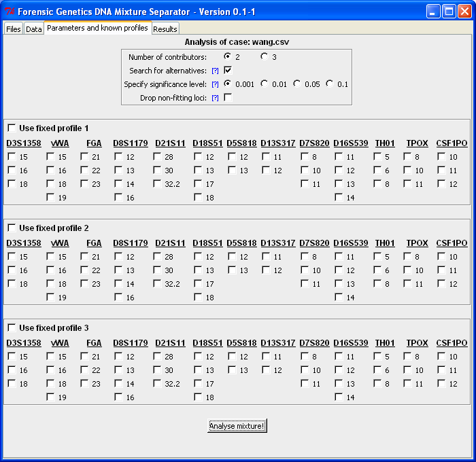The image size is (476, 462).
Task: Select Parameters and known profiles tab
Action: pos(97,28)
